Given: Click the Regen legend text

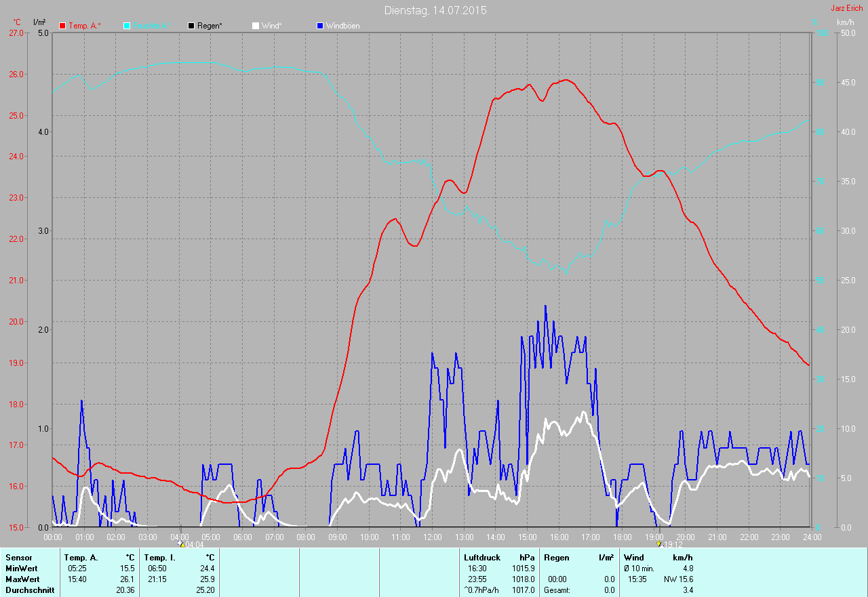Looking at the screenshot, I should [x=210, y=26].
